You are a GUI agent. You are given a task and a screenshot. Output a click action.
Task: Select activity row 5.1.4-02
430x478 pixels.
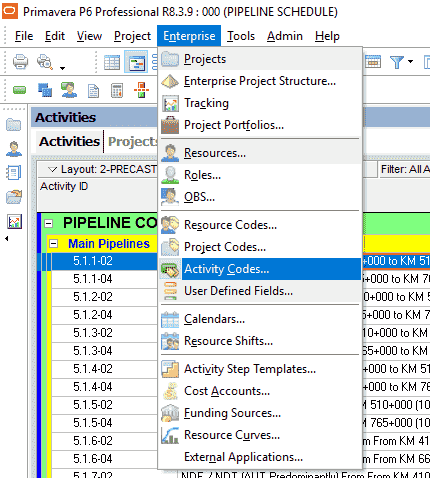104,369
